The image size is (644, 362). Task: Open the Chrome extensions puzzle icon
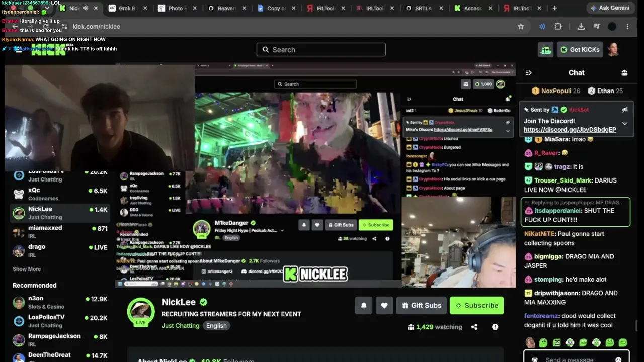558,27
